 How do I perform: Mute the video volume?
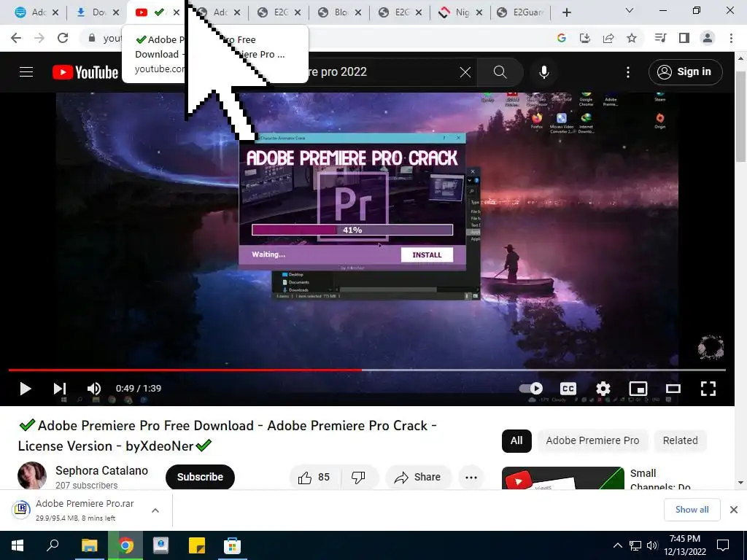[x=93, y=389]
